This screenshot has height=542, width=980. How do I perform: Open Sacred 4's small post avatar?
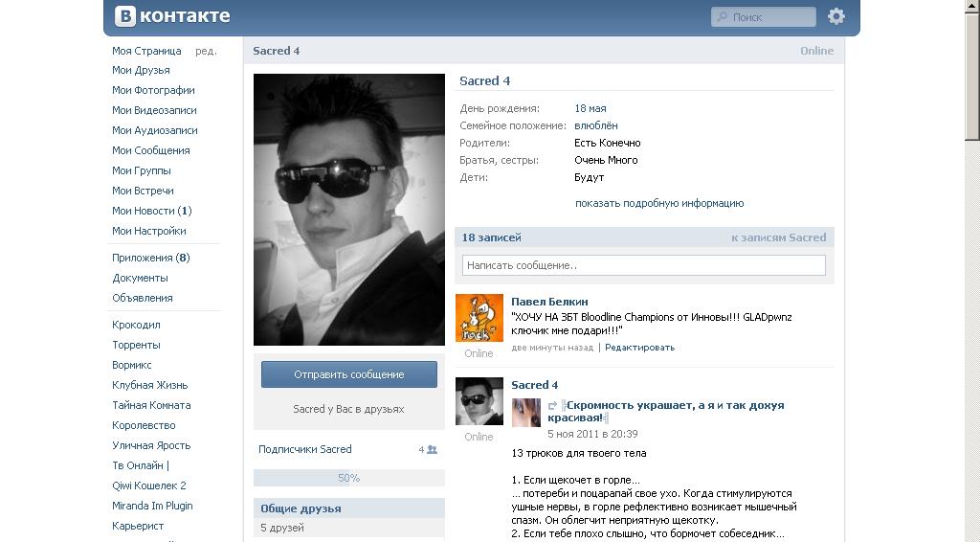coord(479,401)
